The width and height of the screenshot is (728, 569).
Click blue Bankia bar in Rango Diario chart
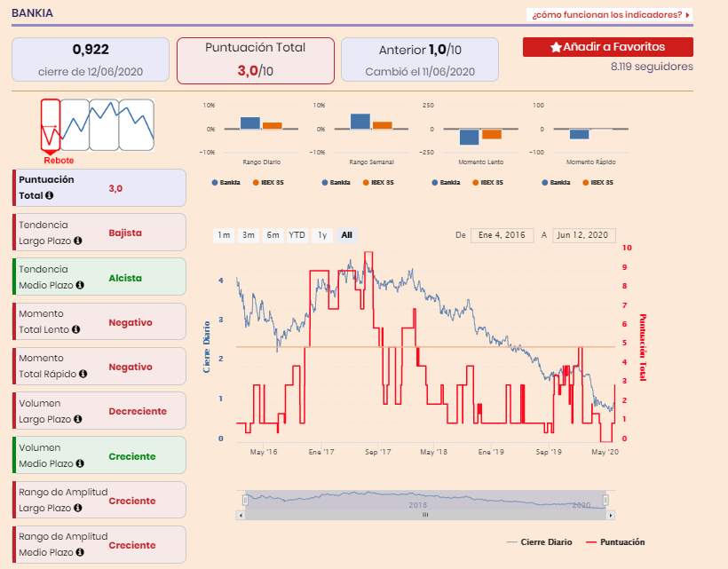pyautogui.click(x=250, y=123)
